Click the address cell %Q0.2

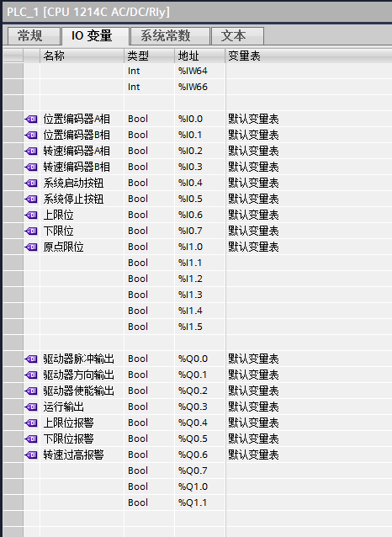click(x=199, y=391)
